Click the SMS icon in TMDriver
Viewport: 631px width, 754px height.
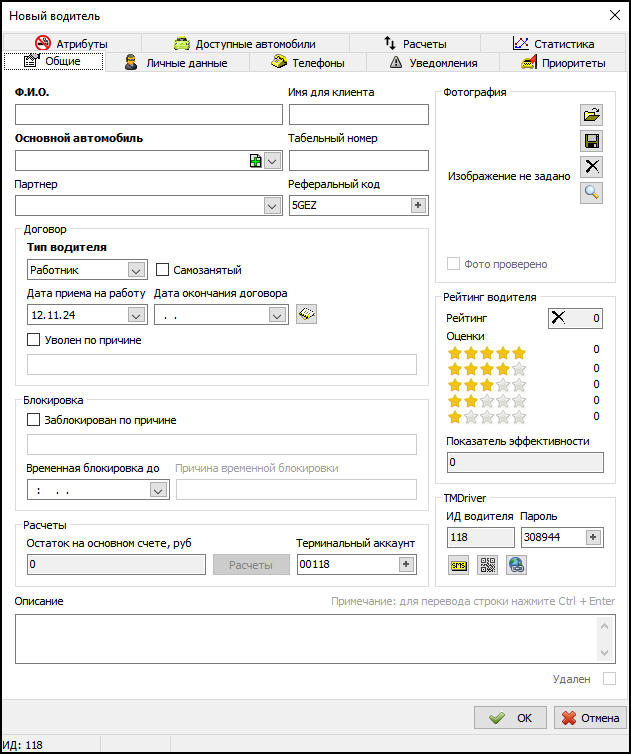[x=459, y=565]
